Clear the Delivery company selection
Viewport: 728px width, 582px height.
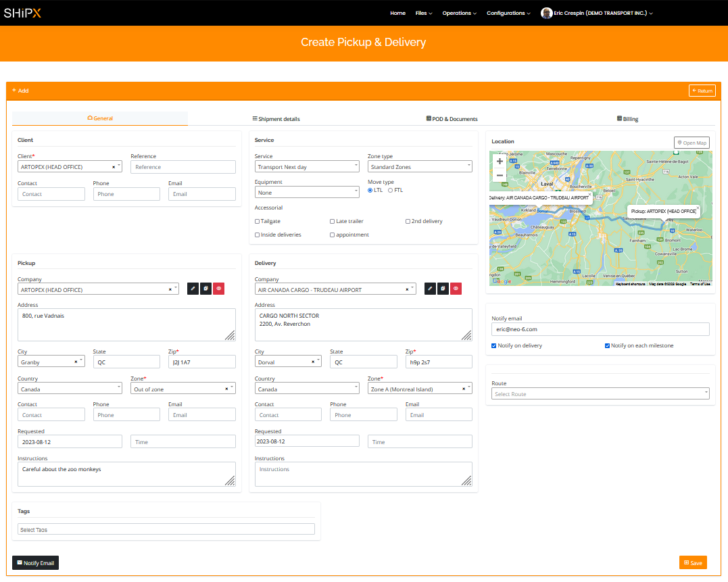click(407, 289)
